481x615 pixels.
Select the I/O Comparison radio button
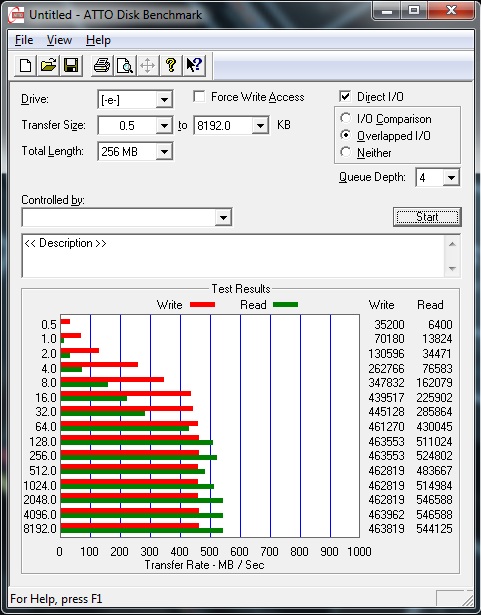[x=346, y=118]
